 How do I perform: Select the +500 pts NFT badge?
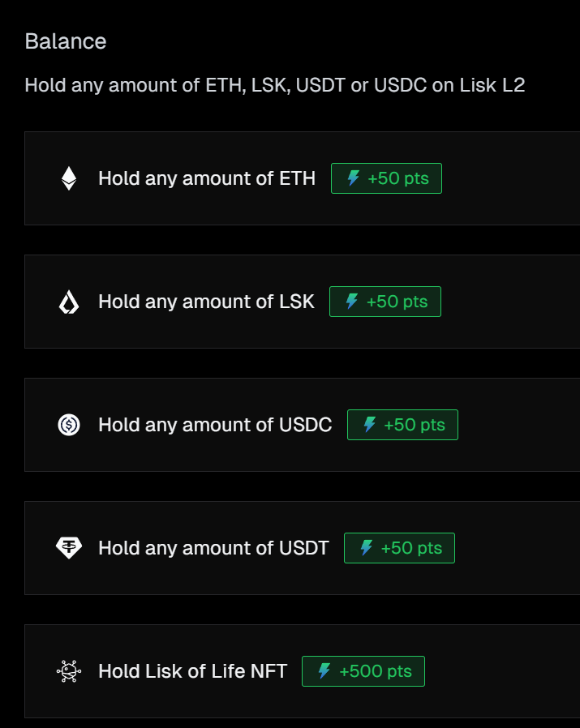(363, 671)
